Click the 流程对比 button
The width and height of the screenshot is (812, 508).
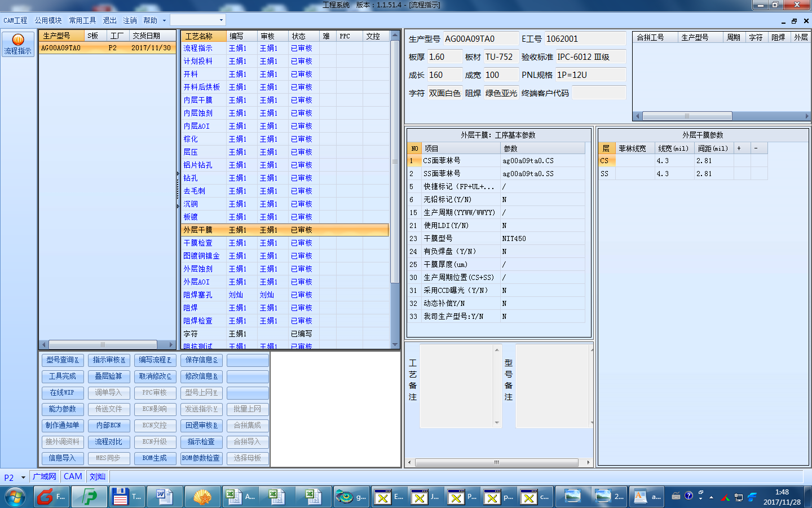pyautogui.click(x=108, y=442)
